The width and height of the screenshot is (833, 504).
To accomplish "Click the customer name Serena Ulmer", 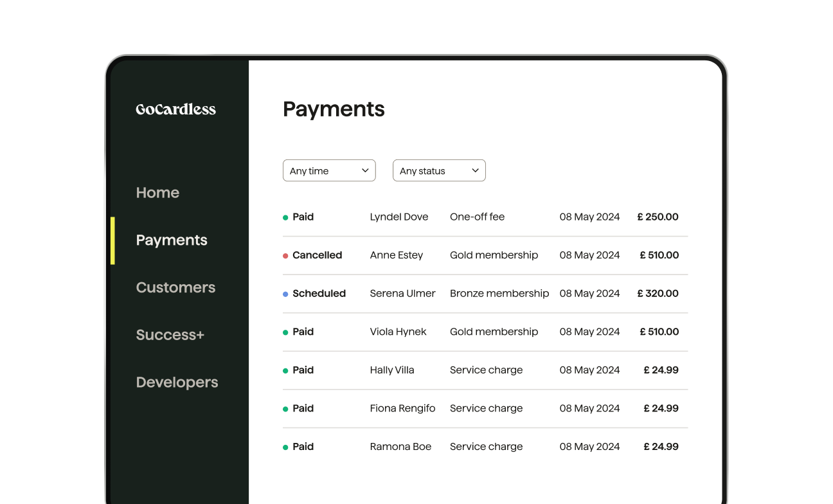I will click(402, 294).
